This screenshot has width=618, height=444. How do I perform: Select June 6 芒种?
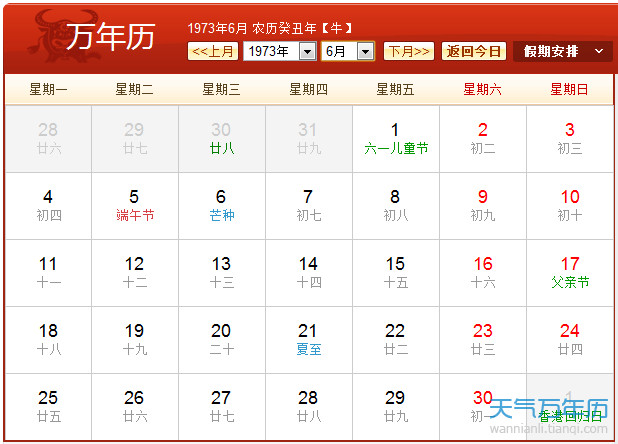click(x=222, y=206)
